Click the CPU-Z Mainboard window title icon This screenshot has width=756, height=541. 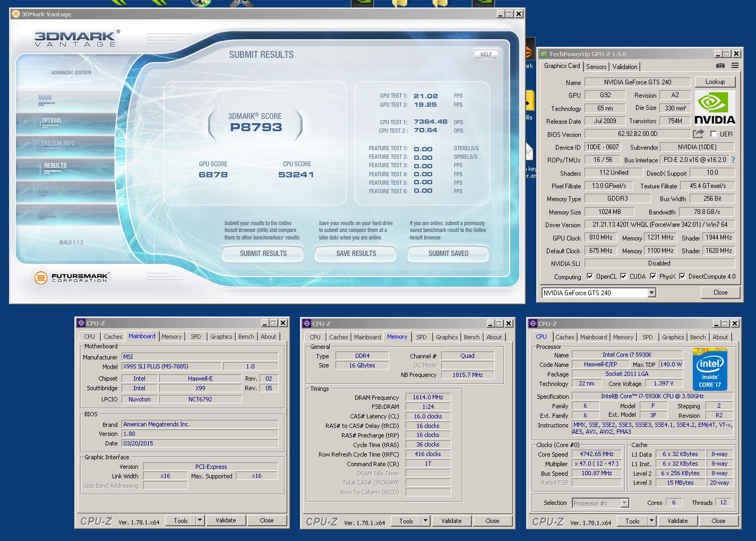(81, 323)
